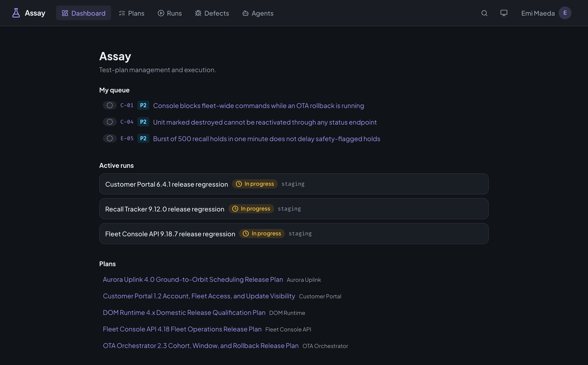Viewport: 588px width, 365px height.
Task: Open the search magnifier icon
Action: pyautogui.click(x=484, y=13)
